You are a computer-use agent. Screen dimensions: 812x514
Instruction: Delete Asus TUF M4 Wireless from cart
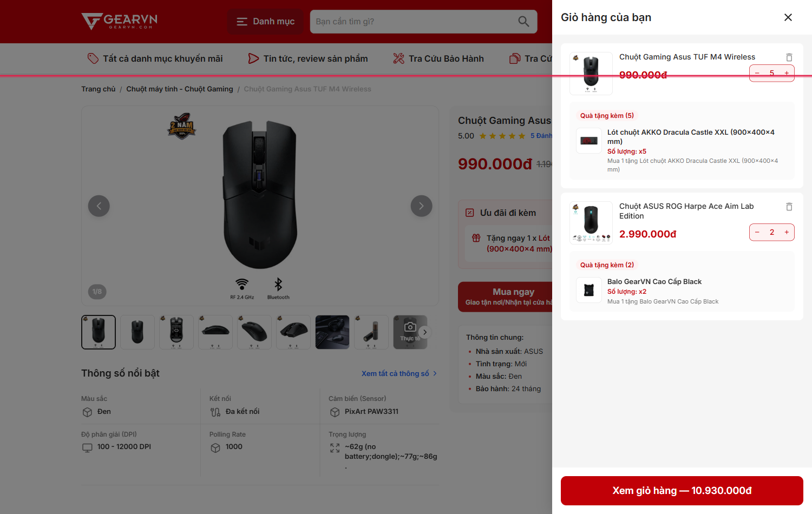point(789,57)
